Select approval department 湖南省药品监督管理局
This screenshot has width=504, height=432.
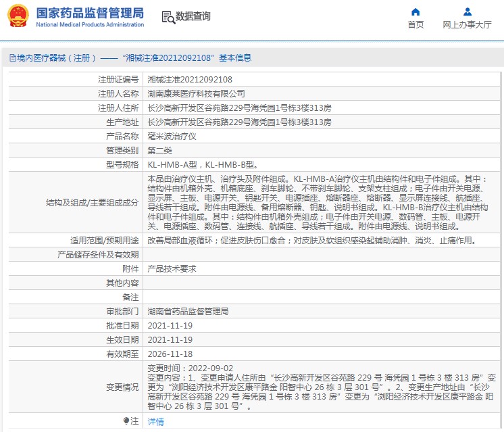coord(188,312)
